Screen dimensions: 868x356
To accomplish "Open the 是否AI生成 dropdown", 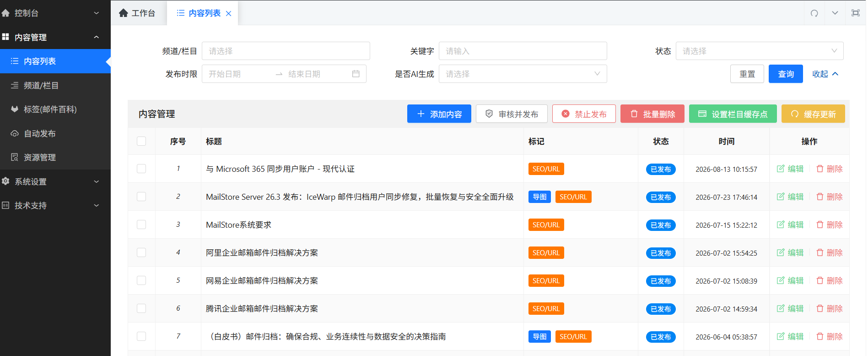I will coord(523,74).
